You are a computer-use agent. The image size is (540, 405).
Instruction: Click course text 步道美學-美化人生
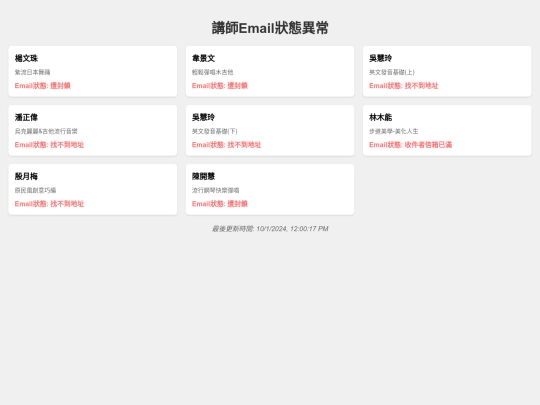coord(394,131)
